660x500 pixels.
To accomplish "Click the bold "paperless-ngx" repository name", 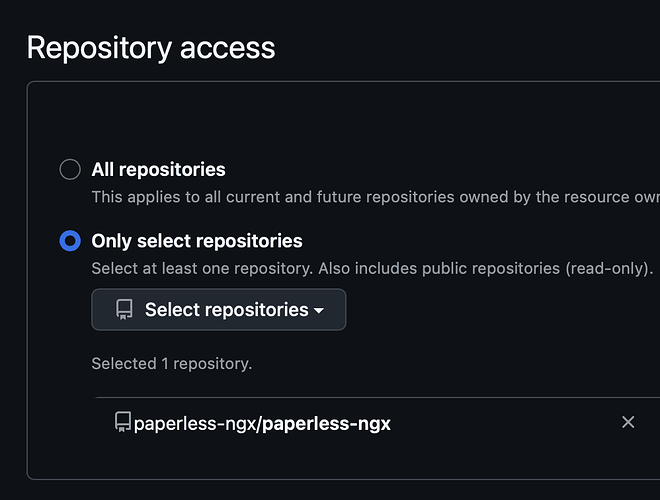I will click(326, 423).
